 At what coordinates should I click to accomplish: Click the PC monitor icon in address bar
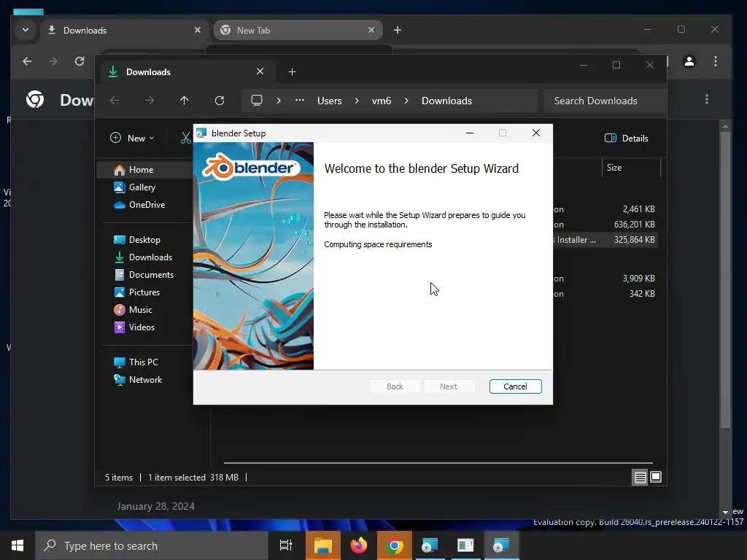[x=257, y=101]
